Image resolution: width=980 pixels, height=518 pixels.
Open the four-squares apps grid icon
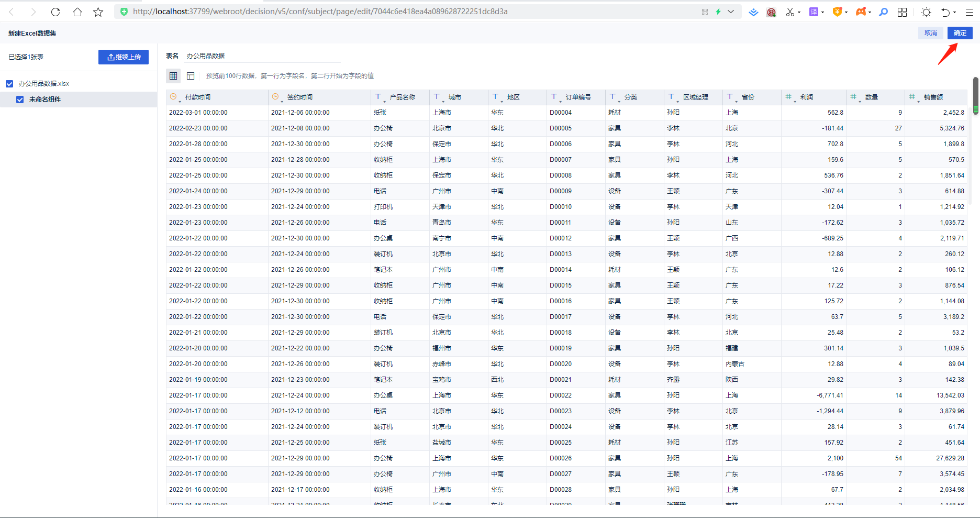pyautogui.click(x=902, y=12)
